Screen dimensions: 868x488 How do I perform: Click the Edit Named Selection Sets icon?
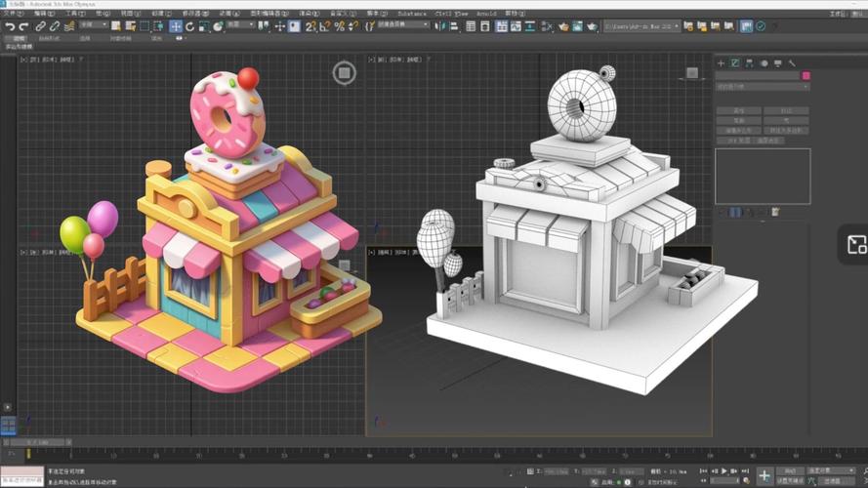(x=369, y=26)
